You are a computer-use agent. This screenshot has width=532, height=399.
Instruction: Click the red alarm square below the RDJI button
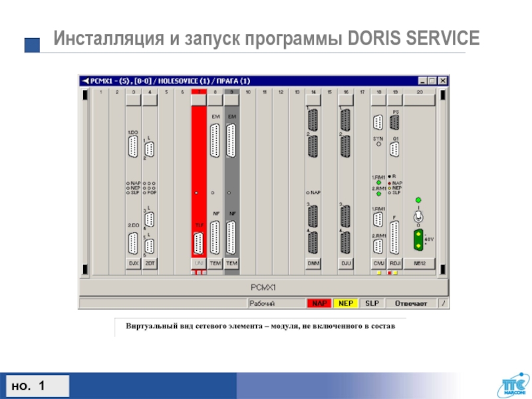pyautogui.click(x=390, y=273)
